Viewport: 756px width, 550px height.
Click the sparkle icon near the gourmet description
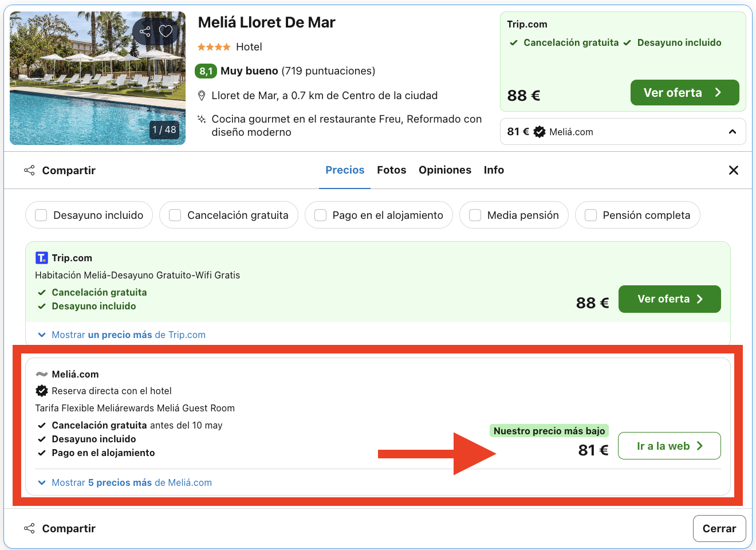pyautogui.click(x=201, y=119)
